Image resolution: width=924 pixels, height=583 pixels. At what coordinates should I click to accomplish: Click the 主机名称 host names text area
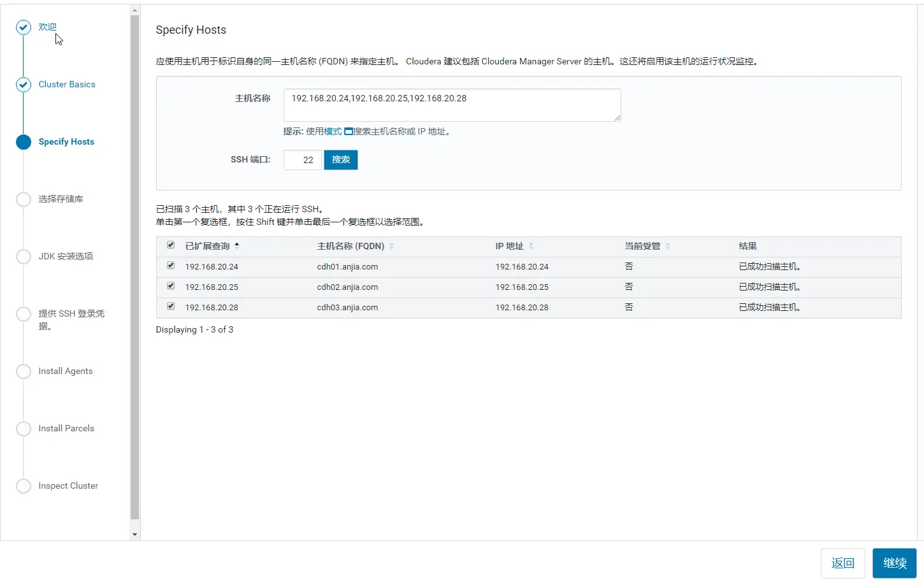(x=452, y=105)
